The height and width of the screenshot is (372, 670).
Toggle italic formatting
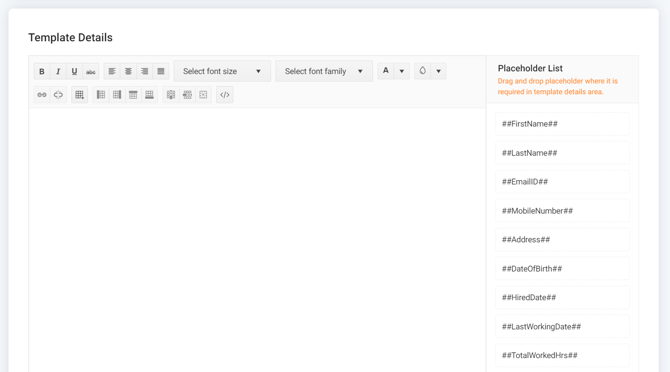pos(58,71)
